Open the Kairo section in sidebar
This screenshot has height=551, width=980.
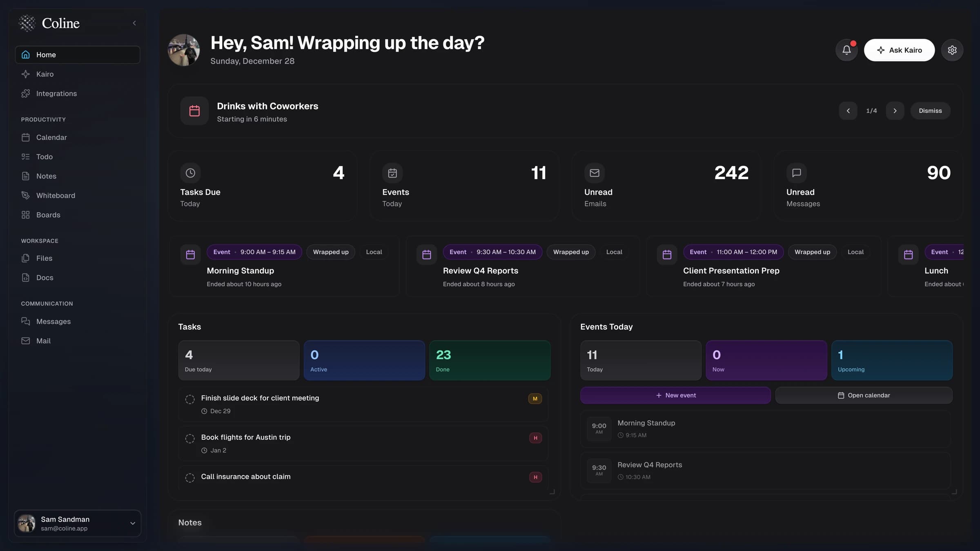[45, 74]
